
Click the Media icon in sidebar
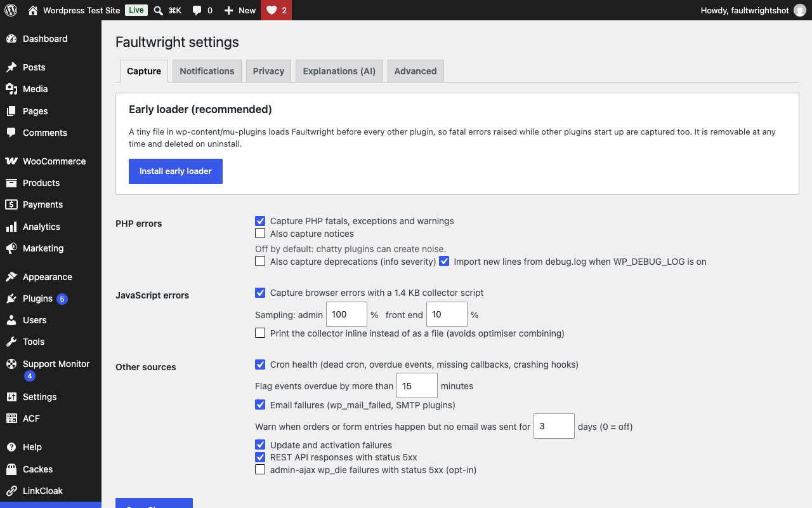[x=11, y=89]
